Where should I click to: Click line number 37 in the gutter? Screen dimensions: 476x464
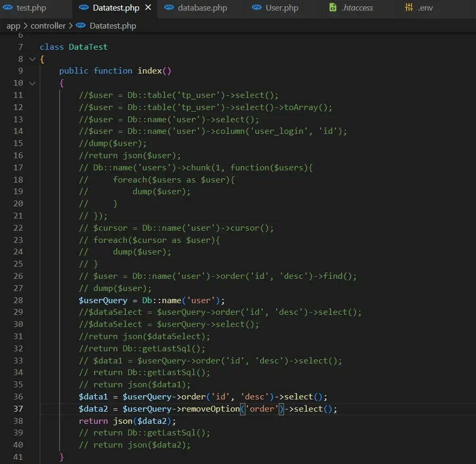click(18, 409)
